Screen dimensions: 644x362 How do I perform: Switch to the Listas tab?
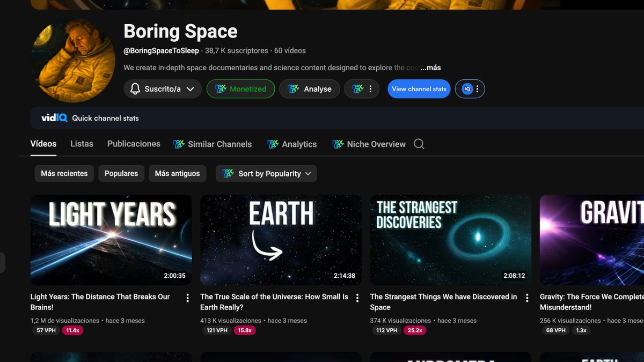click(x=82, y=144)
